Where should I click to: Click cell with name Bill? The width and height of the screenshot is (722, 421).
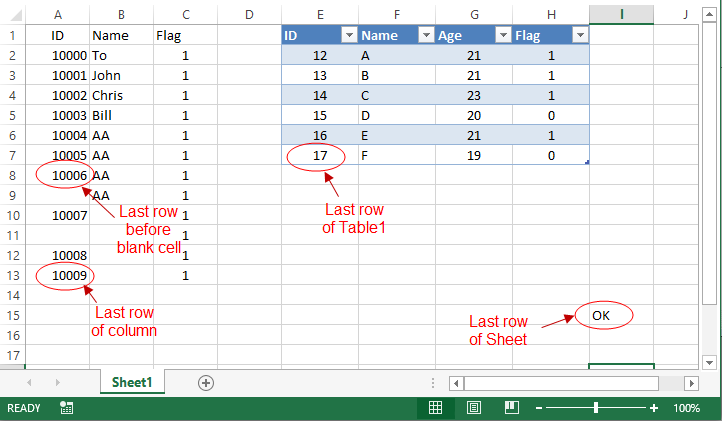point(122,115)
